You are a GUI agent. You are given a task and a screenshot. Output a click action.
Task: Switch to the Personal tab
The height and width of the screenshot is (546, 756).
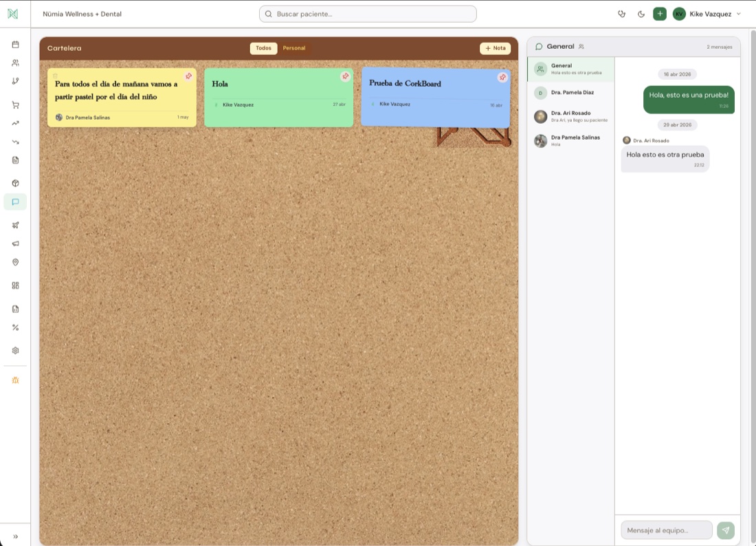pos(294,48)
